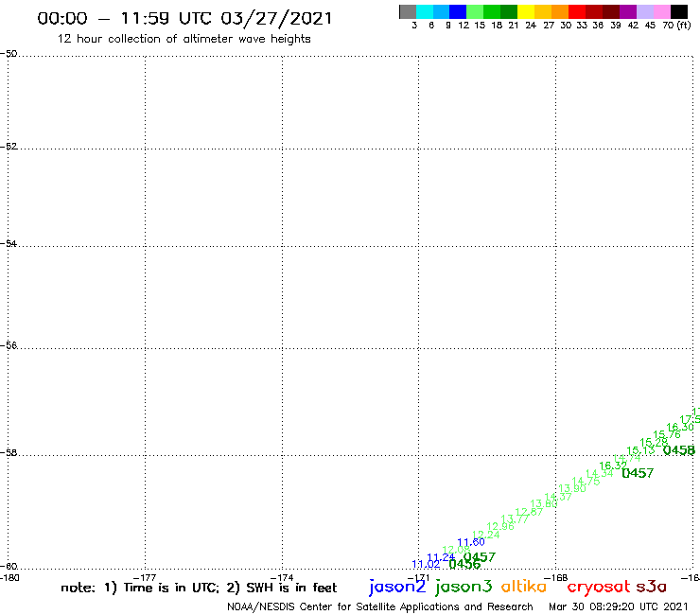700x615 pixels.
Task: Click the NOAA/NESDIS Center credit line
Action: (380, 606)
